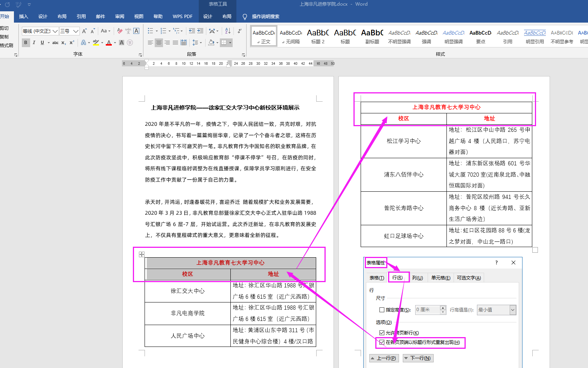
Task: Clear all formatting with eraser icon
Action: (x=120, y=31)
